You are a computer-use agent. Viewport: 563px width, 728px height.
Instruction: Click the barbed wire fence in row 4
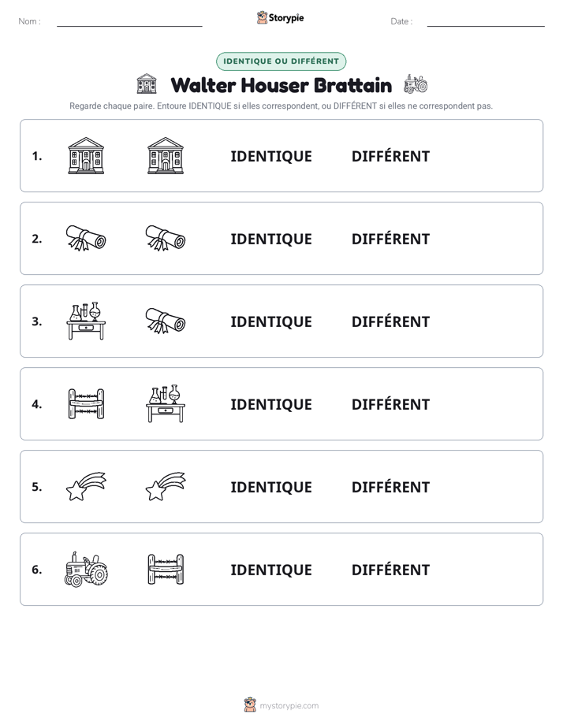pyautogui.click(x=86, y=404)
